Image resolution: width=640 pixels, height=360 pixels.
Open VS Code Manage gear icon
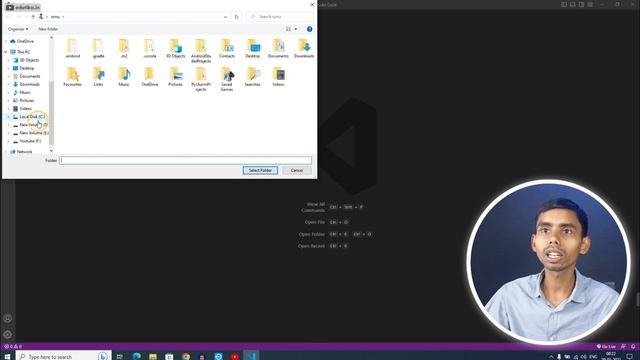(x=7, y=334)
